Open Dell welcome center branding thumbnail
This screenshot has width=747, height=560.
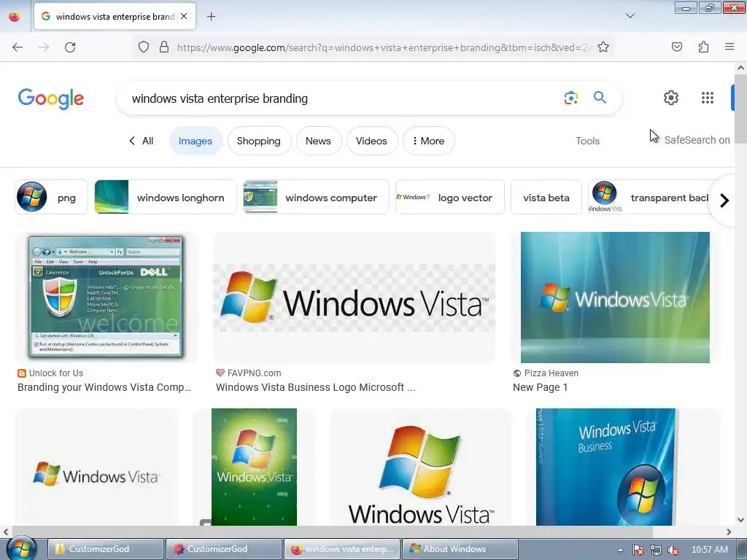point(106,297)
